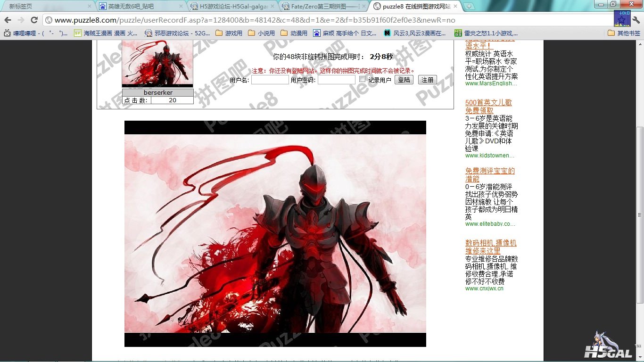Open the Chrome wrench settings menu

(636, 20)
